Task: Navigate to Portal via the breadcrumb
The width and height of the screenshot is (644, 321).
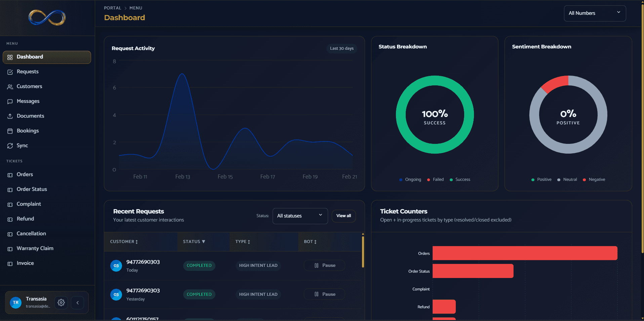Action: (x=113, y=8)
